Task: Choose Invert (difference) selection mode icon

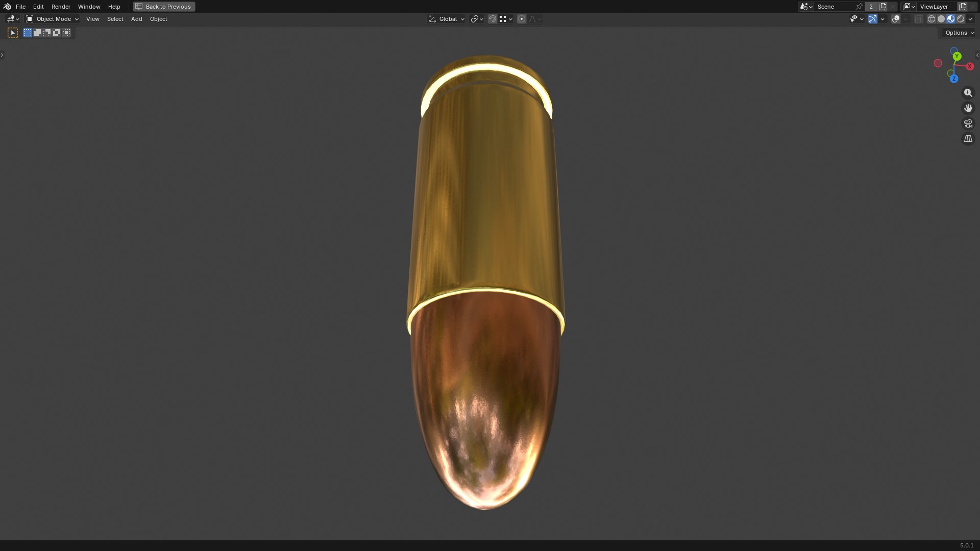Action: [57, 33]
